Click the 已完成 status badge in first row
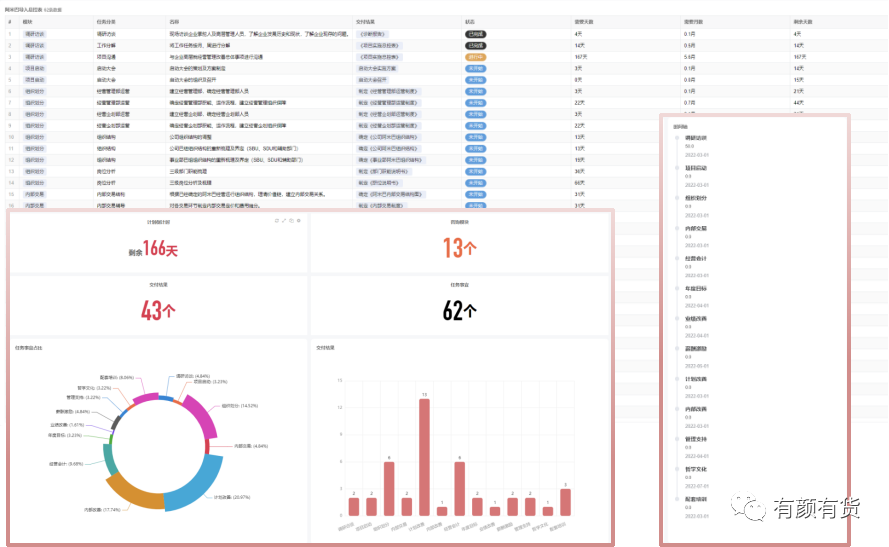The image size is (889, 547). pos(476,34)
